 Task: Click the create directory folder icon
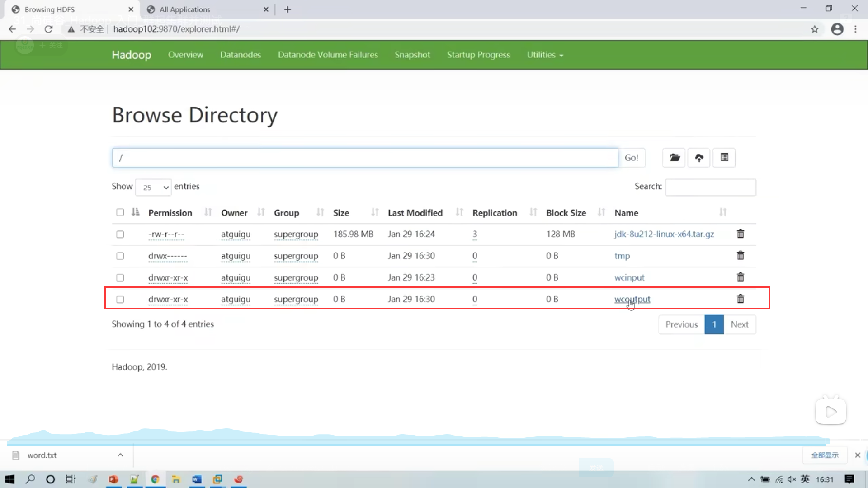[x=674, y=158]
